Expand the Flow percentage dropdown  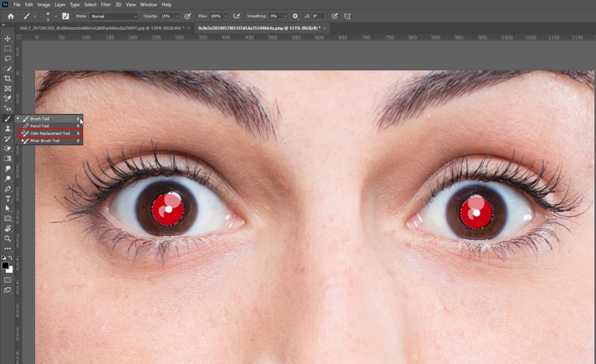[x=226, y=16]
